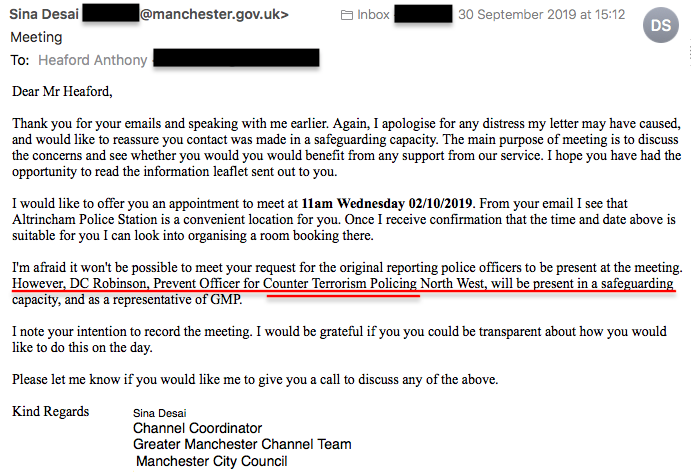Click the Kind Regards closing

[51, 411]
